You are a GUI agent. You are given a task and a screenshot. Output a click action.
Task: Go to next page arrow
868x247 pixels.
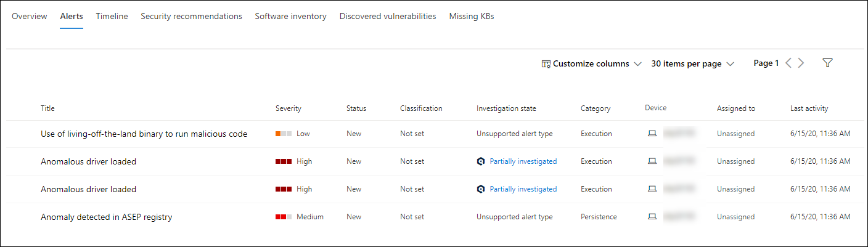(x=801, y=63)
